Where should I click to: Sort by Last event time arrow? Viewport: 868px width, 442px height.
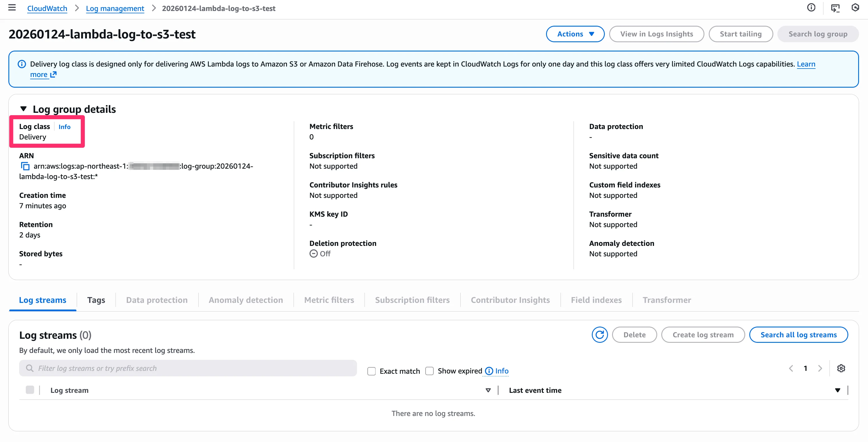(837, 390)
